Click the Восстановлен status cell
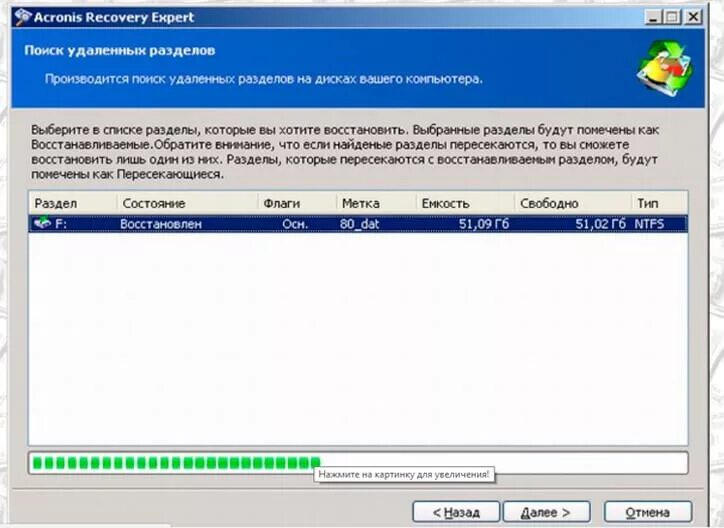 [x=161, y=224]
